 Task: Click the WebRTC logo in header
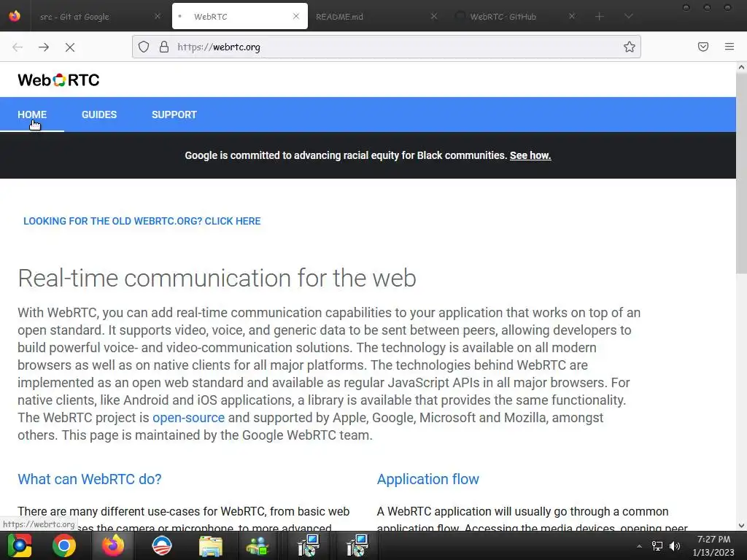click(x=58, y=79)
